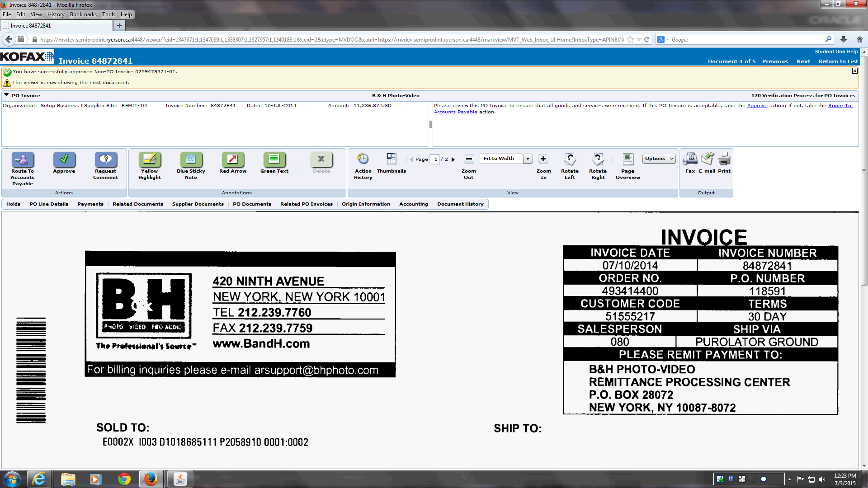This screenshot has width=868, height=488.
Task: Show page Thumbnails view
Action: [x=391, y=160]
